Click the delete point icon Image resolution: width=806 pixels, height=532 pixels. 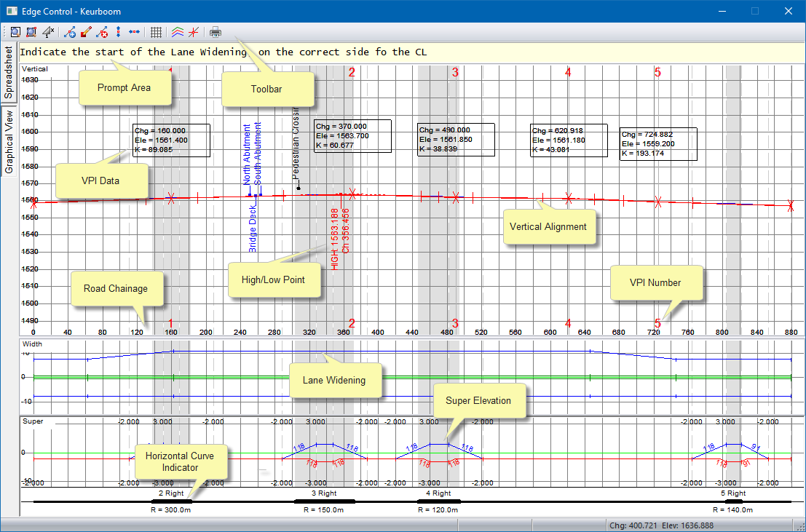pyautogui.click(x=103, y=32)
